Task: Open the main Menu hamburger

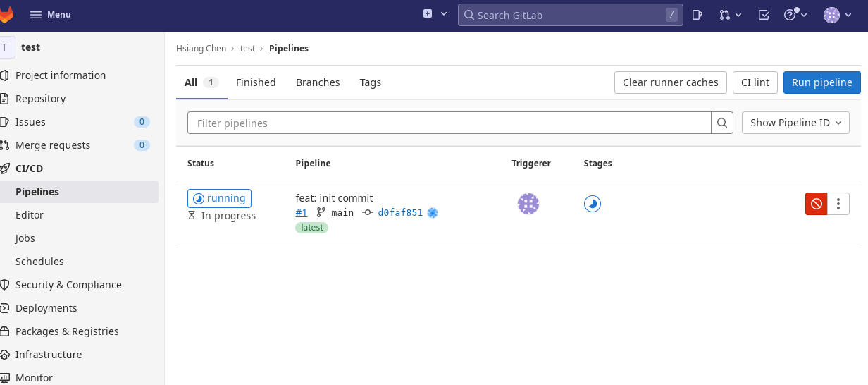Action: coord(51,15)
